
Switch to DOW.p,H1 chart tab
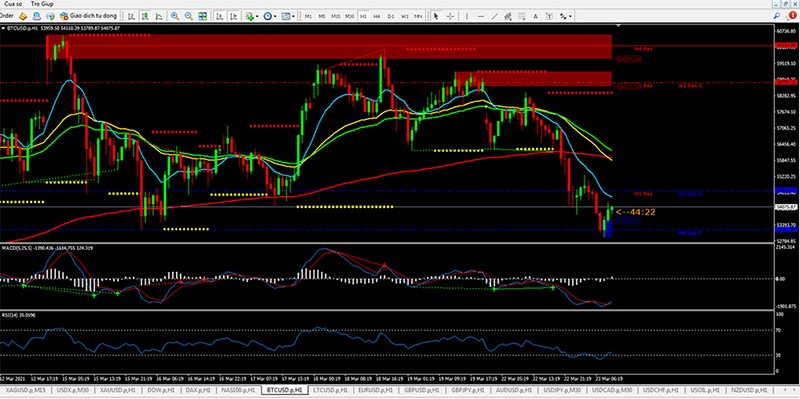pyautogui.click(x=160, y=390)
